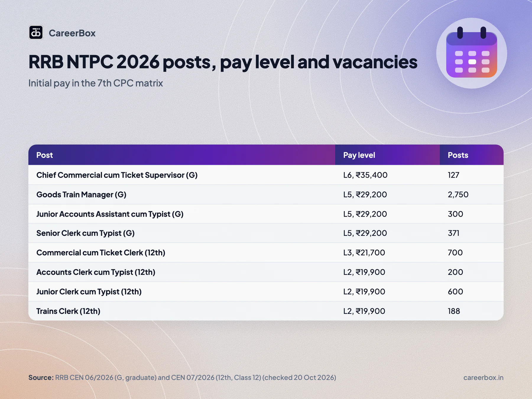The width and height of the screenshot is (532, 399).
Task: Click the 'RRB NTPC 2026 posts' headline
Action: 223,62
